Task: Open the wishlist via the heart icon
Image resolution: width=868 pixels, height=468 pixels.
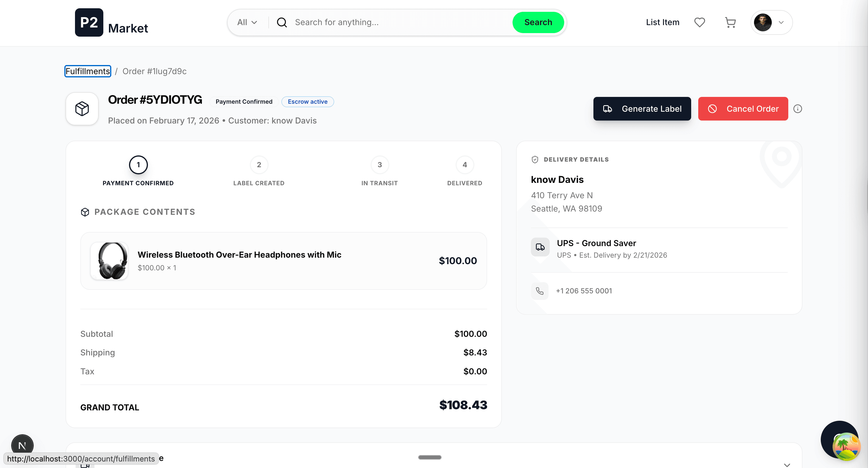Action: (x=699, y=22)
